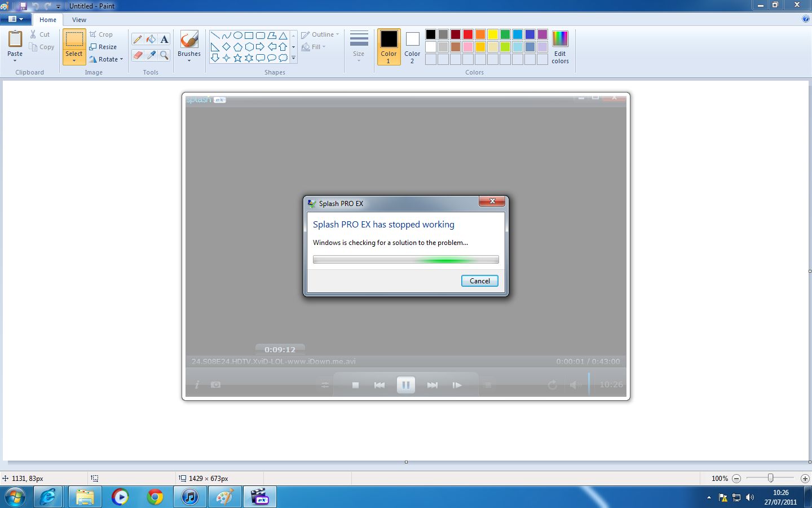Activate Color 1 foreground selector
This screenshot has width=812, height=508.
point(389,47)
